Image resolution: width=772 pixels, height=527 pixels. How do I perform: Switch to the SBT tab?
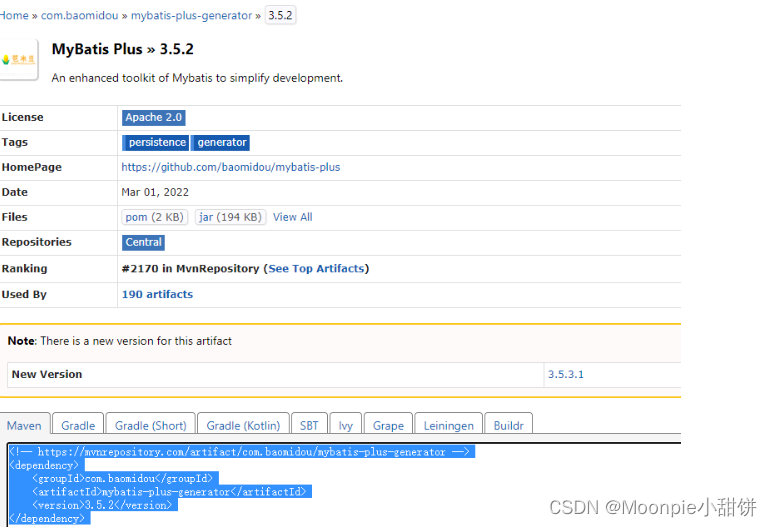coord(309,426)
